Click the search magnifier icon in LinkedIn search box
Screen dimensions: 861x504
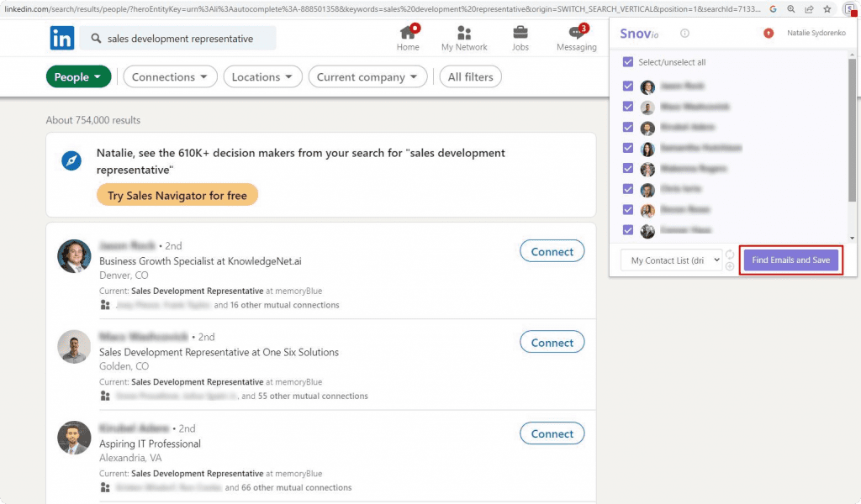tap(96, 39)
